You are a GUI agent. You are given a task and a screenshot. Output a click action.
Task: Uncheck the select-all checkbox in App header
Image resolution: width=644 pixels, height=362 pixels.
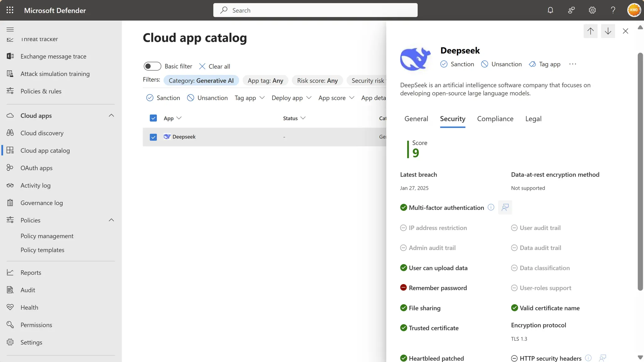[153, 118]
